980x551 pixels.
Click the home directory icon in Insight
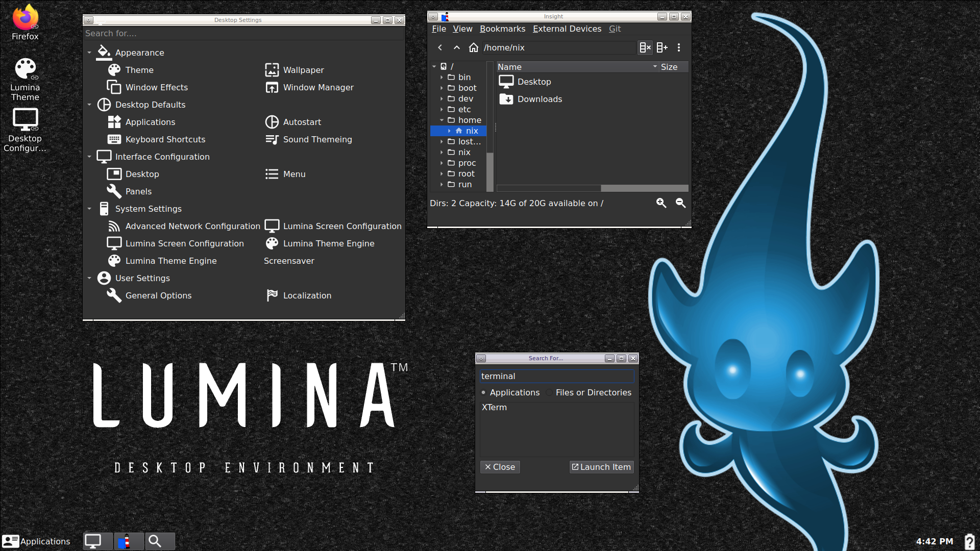point(474,47)
